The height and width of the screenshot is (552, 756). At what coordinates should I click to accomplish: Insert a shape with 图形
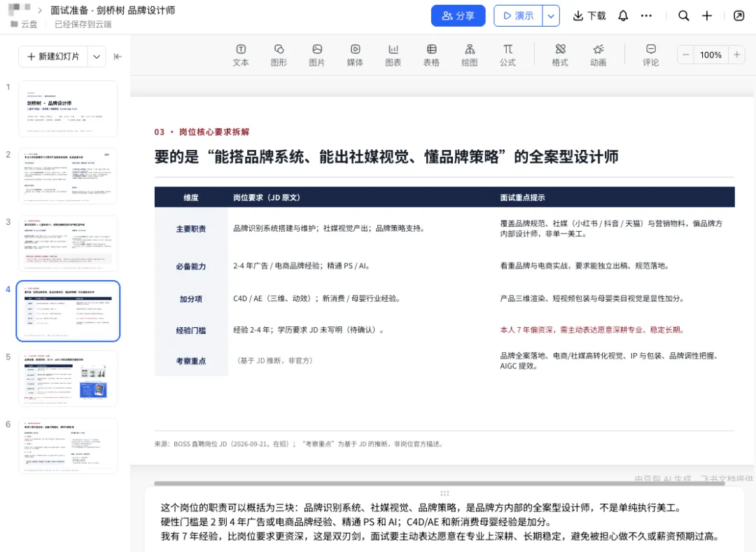point(279,55)
